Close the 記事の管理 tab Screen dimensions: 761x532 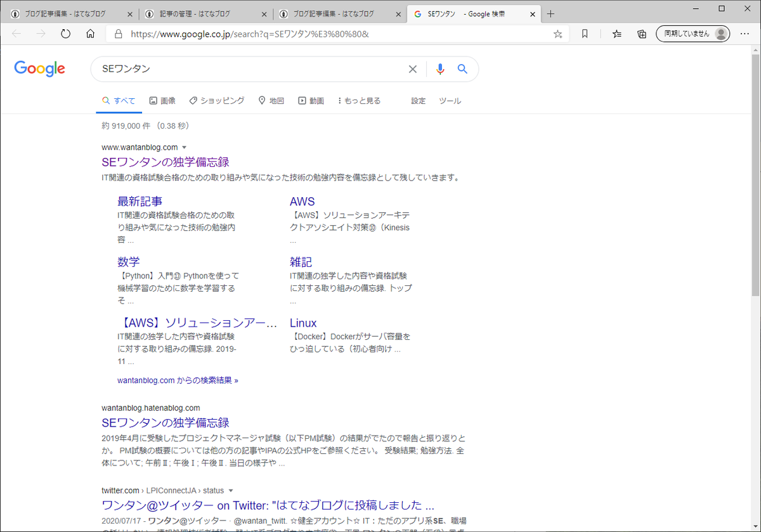point(264,14)
